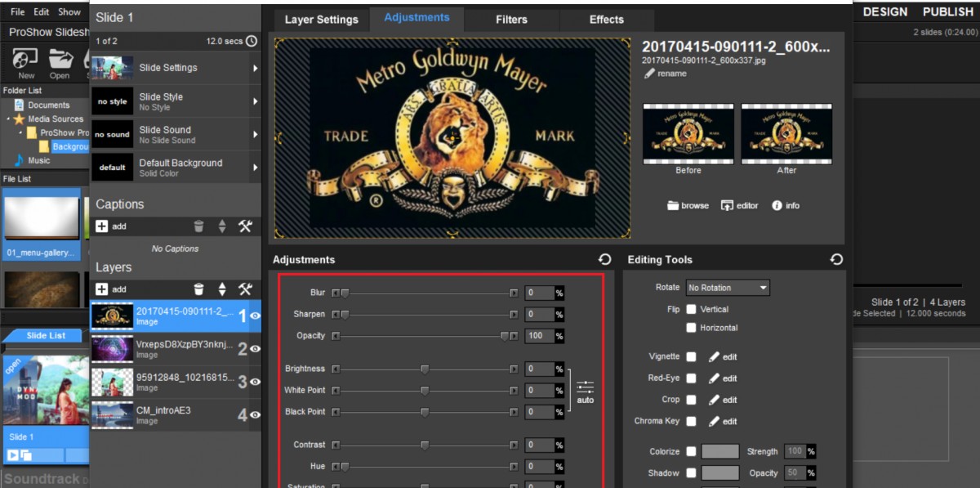Click the info icon under thumbnails

777,206
